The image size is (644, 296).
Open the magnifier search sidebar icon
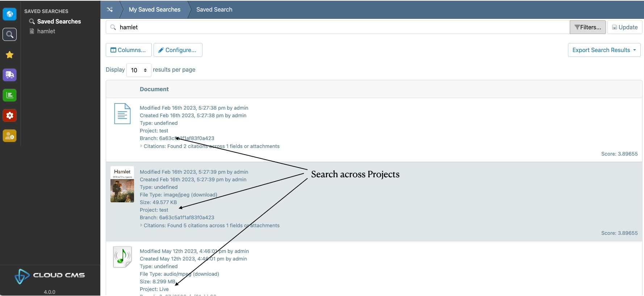pos(10,34)
